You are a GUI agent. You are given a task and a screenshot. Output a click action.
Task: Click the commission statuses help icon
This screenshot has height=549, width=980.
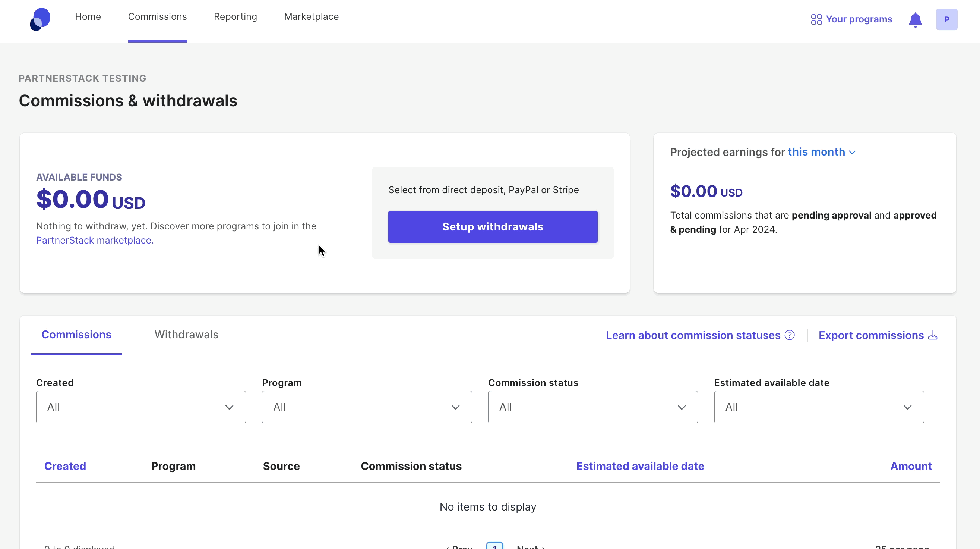tap(790, 335)
